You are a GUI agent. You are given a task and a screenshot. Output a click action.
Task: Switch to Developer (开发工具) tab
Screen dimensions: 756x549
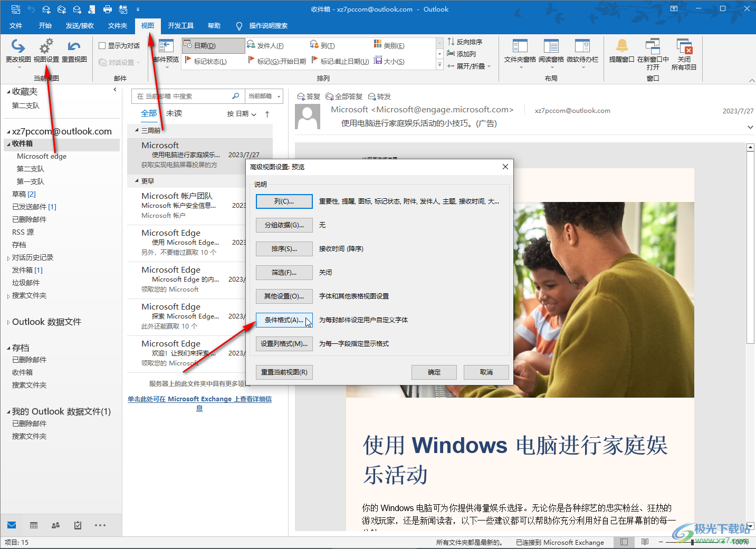tap(181, 26)
